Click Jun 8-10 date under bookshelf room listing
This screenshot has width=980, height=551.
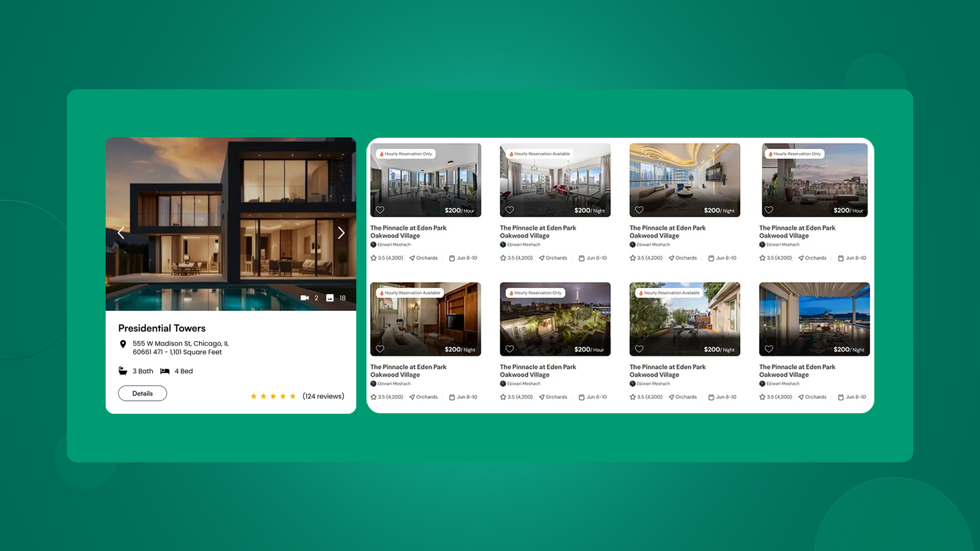tap(463, 397)
